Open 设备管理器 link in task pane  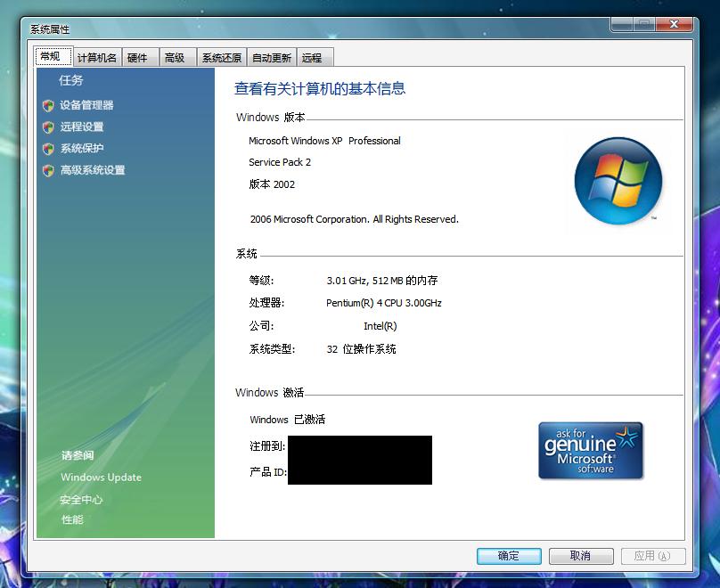tap(86, 105)
